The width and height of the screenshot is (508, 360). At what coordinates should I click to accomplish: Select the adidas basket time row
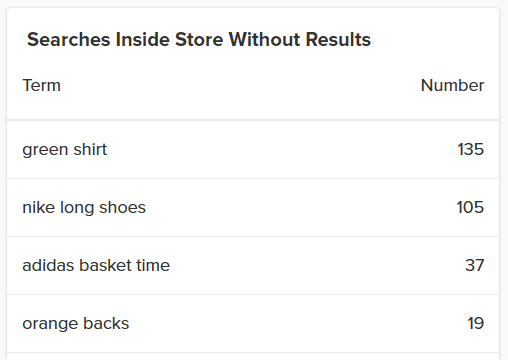pyautogui.click(x=253, y=265)
